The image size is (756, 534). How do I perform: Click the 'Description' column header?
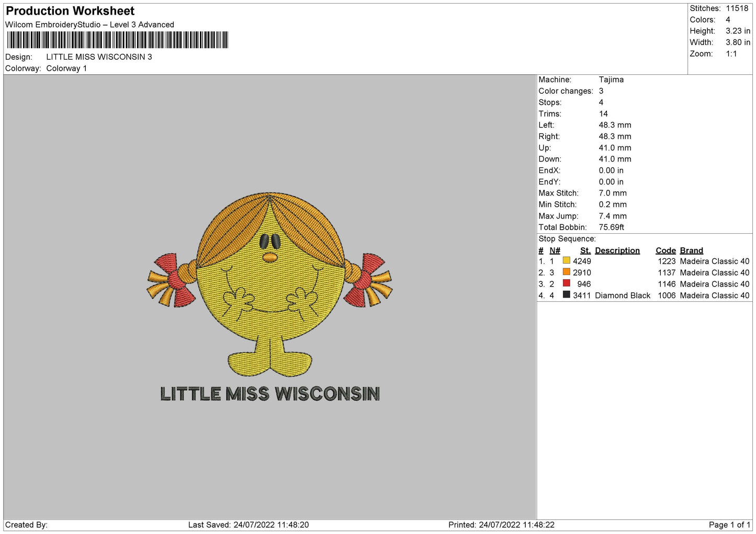(x=617, y=251)
